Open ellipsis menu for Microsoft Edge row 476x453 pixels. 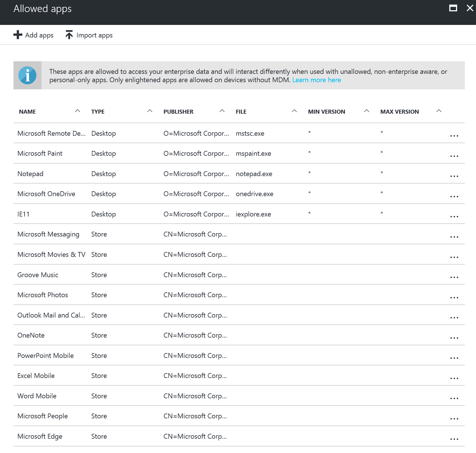[x=454, y=439]
